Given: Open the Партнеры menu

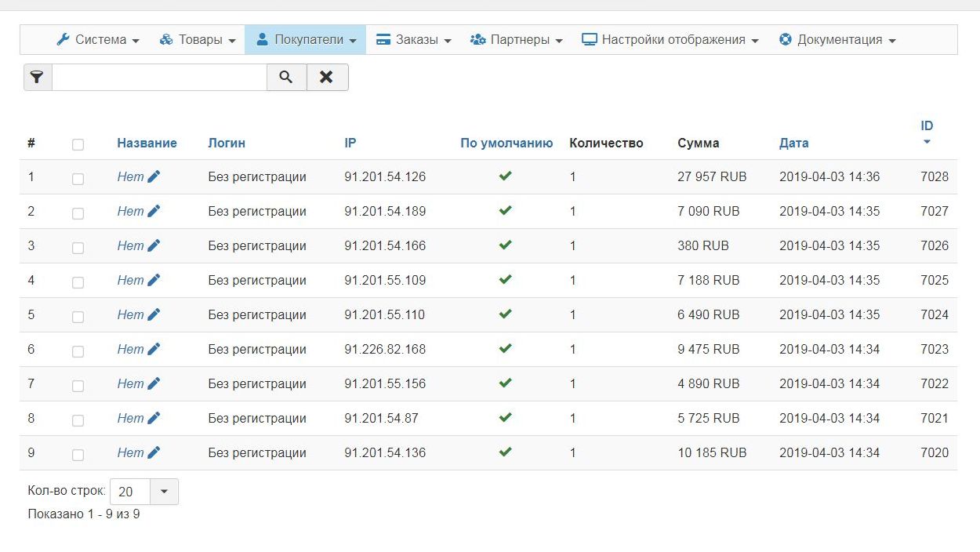Looking at the screenshot, I should 517,40.
